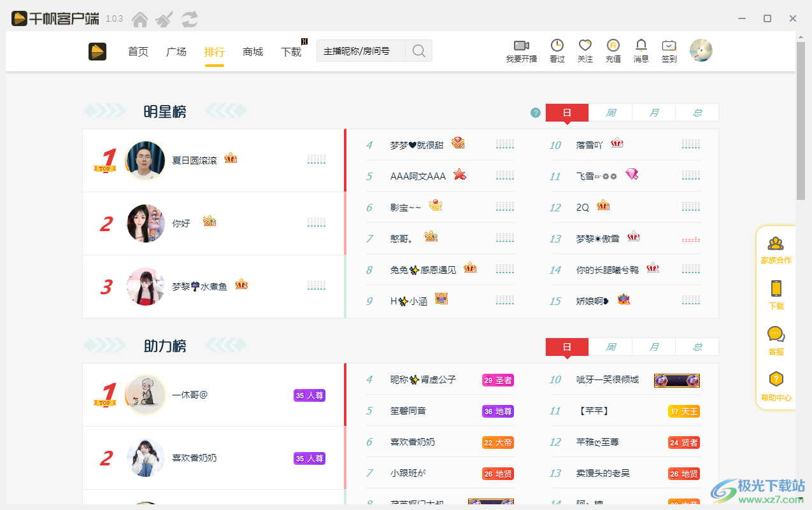Open 客服 chat icon in side panel

click(776, 341)
